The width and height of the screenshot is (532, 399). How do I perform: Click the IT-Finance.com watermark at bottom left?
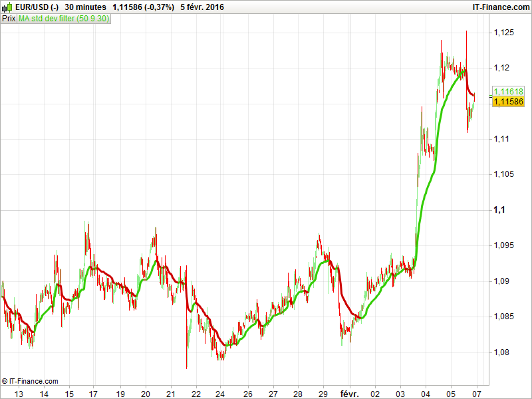[x=32, y=380]
